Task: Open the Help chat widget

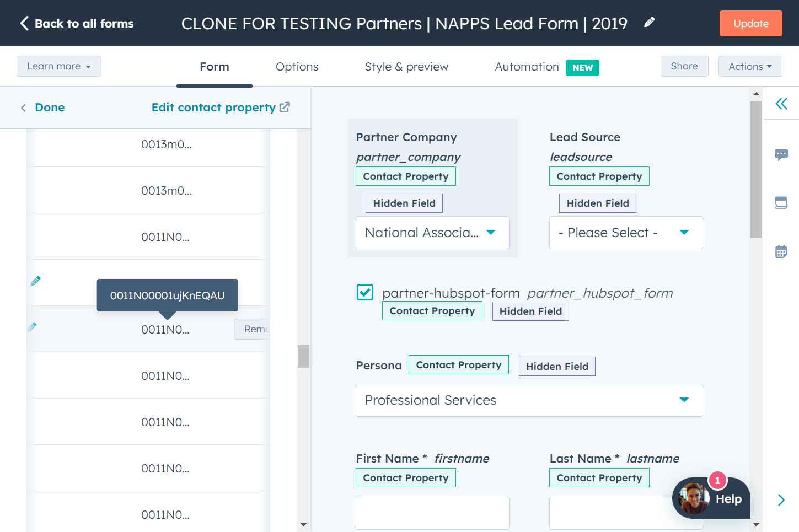Action: pyautogui.click(x=711, y=498)
